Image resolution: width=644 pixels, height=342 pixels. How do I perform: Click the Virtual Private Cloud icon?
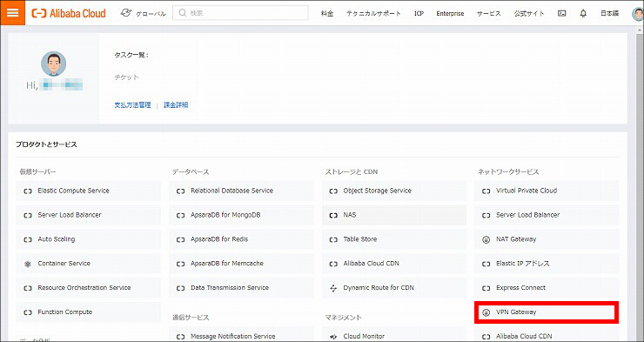[x=486, y=191]
